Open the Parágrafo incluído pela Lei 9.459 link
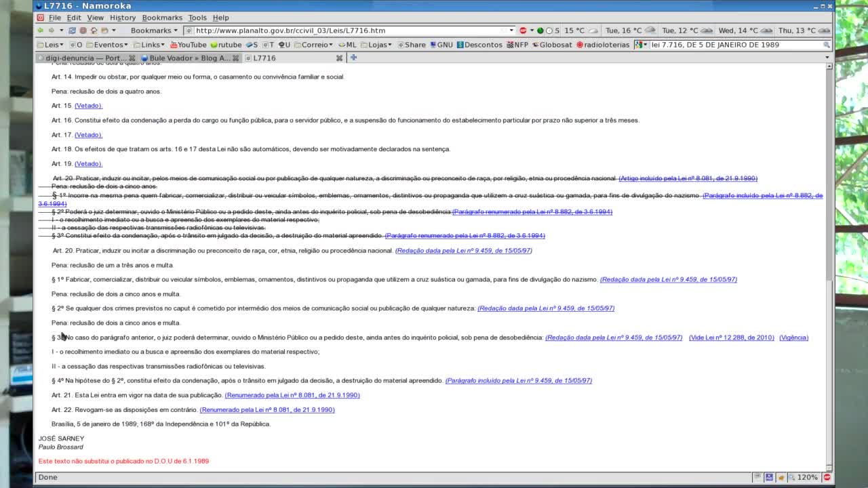 (x=518, y=381)
